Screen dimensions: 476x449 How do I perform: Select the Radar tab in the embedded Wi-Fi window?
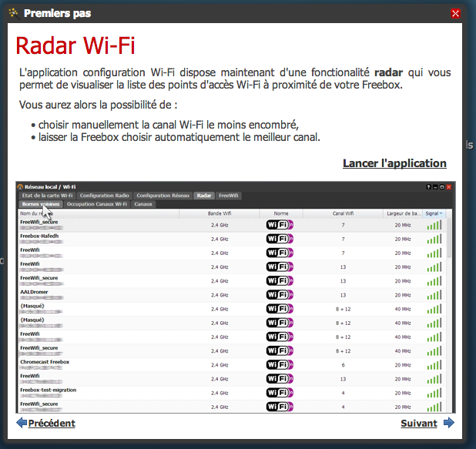pyautogui.click(x=204, y=196)
